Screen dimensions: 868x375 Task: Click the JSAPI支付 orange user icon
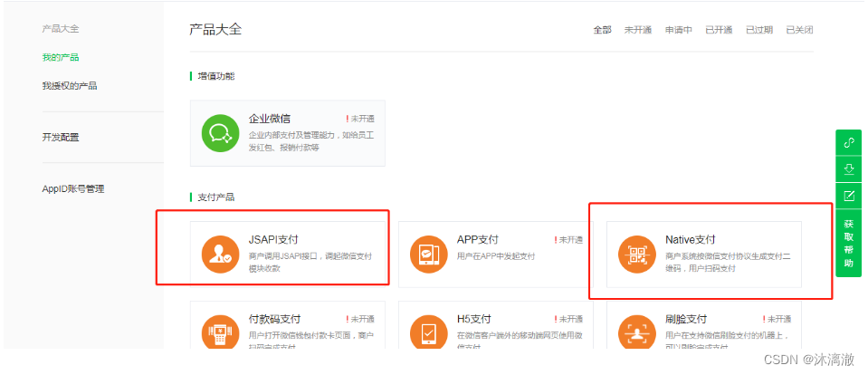coord(220,255)
